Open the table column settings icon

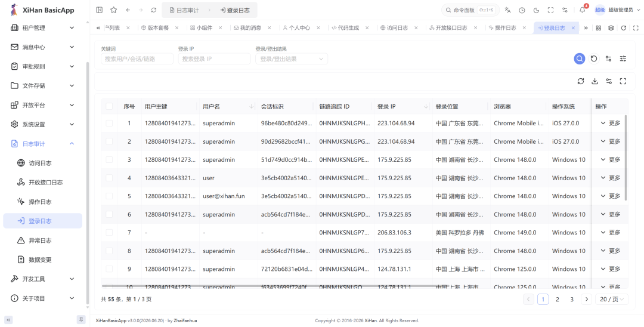pyautogui.click(x=609, y=81)
